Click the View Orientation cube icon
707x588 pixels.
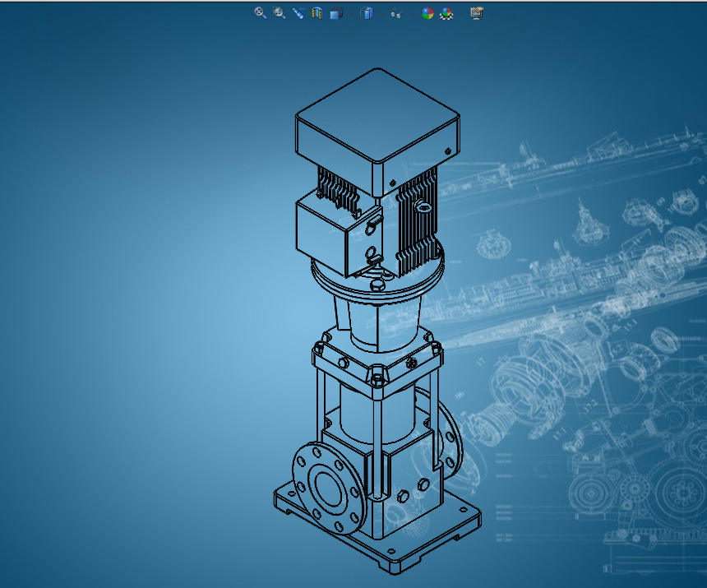tap(336, 13)
